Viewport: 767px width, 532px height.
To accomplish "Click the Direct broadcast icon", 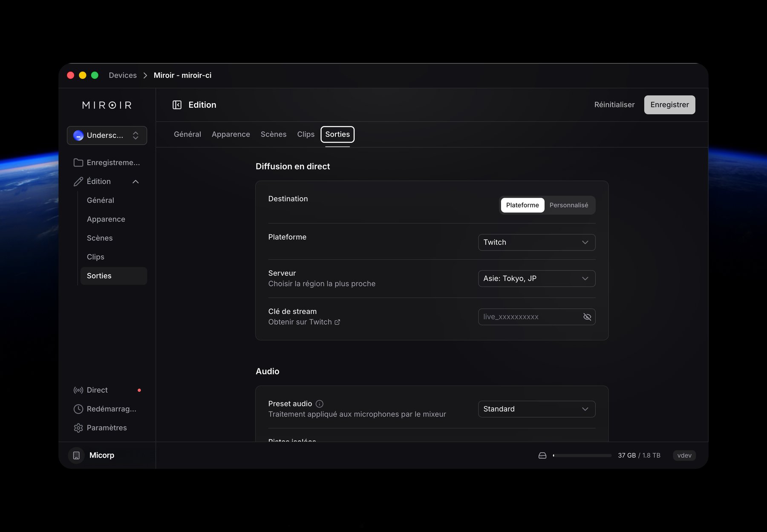I will click(x=78, y=390).
